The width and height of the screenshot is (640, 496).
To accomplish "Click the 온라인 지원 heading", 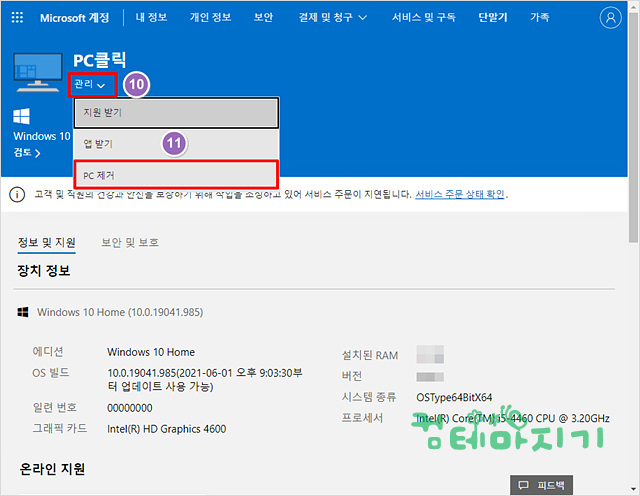I will pyautogui.click(x=52, y=469).
